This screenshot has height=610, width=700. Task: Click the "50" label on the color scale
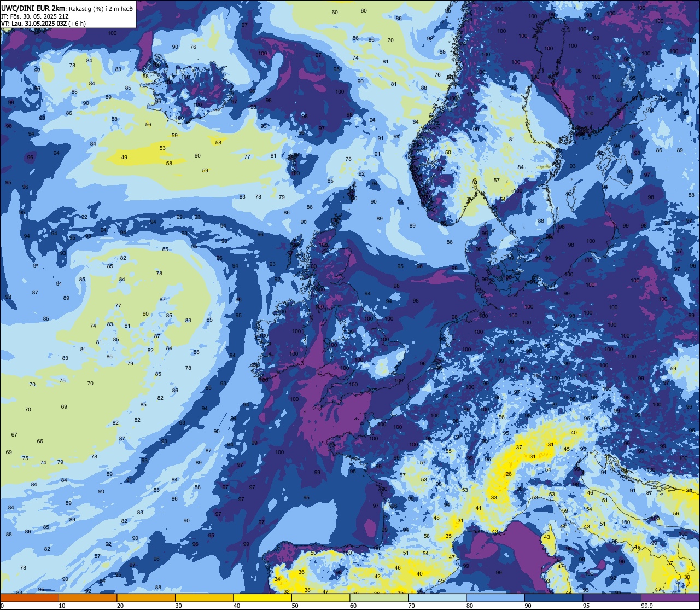(x=295, y=606)
